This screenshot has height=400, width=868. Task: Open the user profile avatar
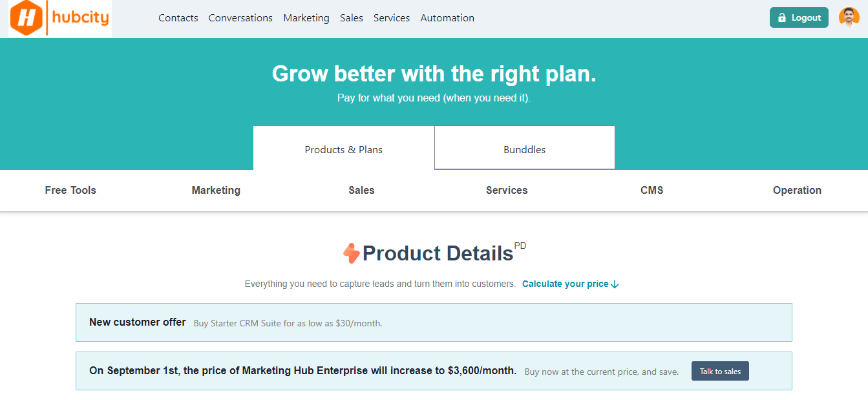point(849,17)
